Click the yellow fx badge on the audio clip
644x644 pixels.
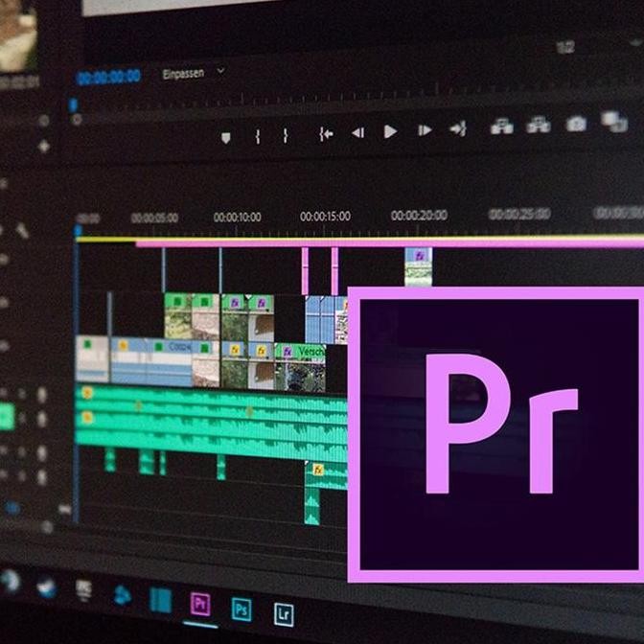point(317,469)
